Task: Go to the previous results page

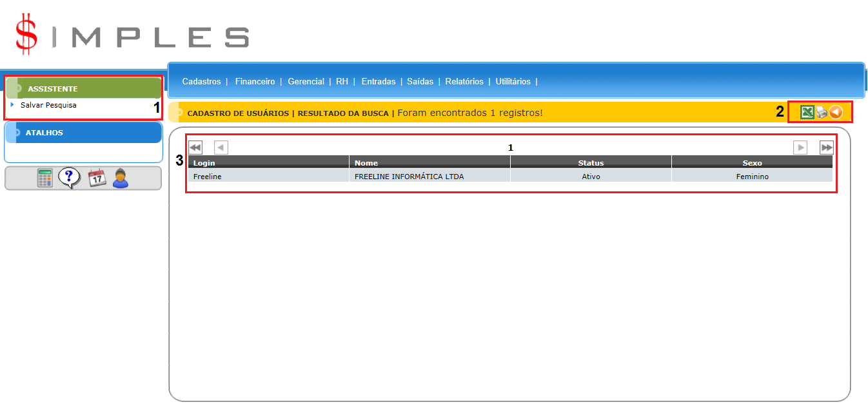Action: click(221, 148)
